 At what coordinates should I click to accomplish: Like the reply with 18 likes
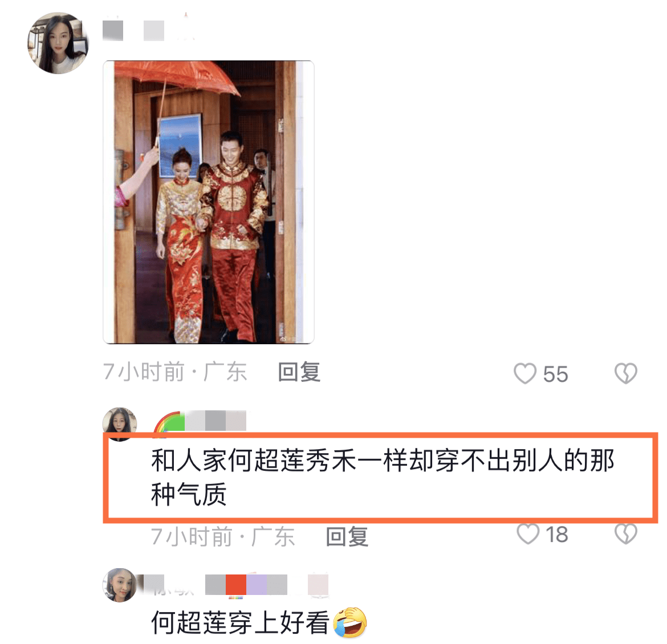[528, 533]
